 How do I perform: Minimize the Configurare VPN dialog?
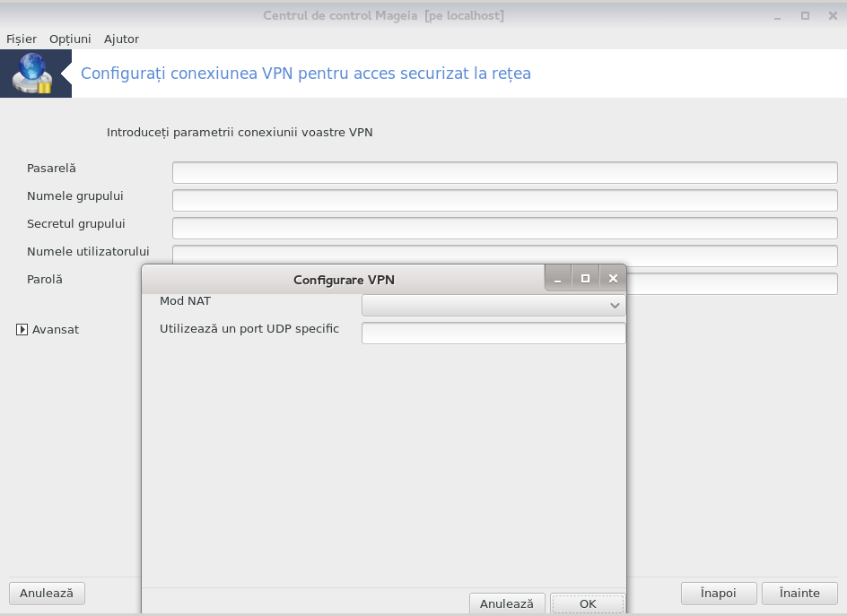(x=557, y=279)
